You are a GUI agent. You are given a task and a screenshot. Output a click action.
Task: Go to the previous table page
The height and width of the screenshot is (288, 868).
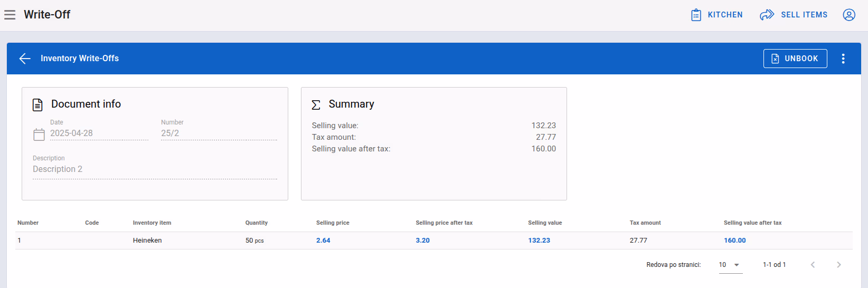pyautogui.click(x=813, y=265)
